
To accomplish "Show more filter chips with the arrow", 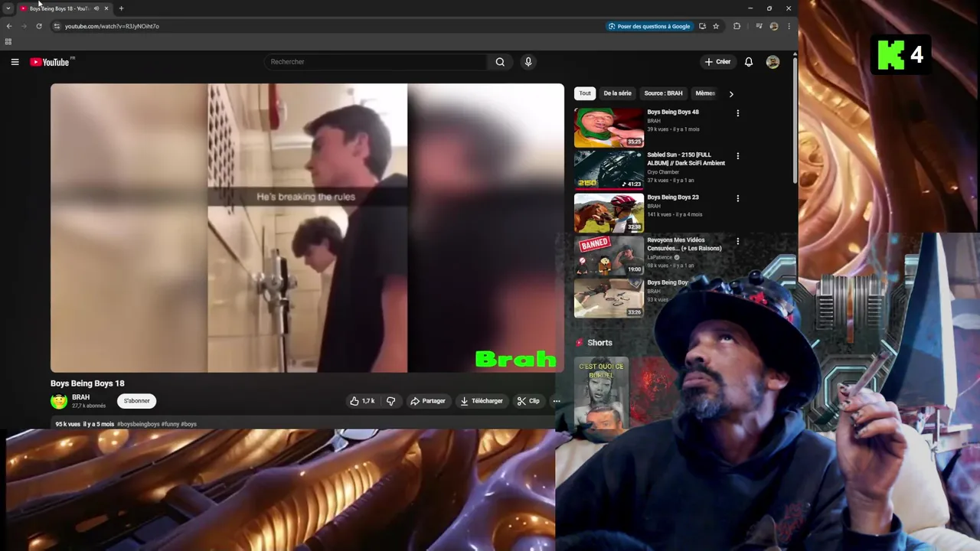I will point(731,94).
